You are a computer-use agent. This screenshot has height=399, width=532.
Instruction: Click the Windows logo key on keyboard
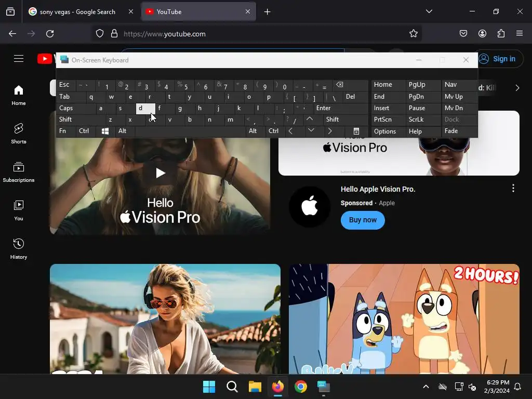105,131
